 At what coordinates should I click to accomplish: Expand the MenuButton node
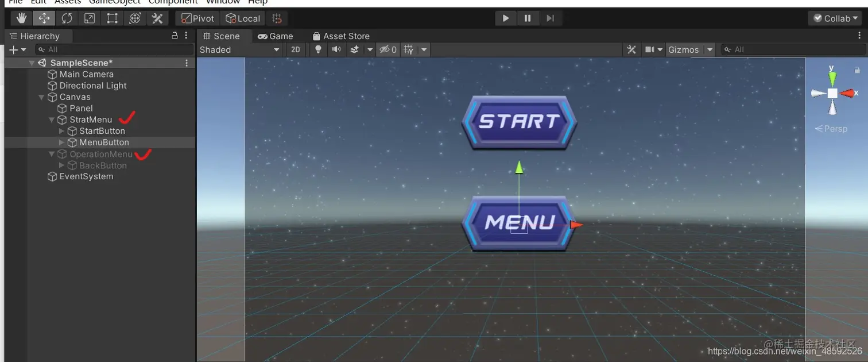point(61,143)
